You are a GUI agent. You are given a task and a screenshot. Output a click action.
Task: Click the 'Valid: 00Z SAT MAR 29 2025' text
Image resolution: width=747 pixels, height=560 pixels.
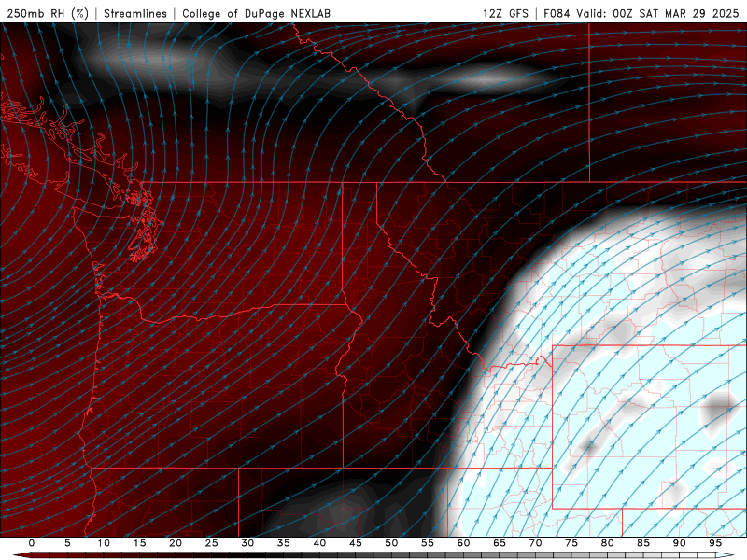[x=657, y=13]
